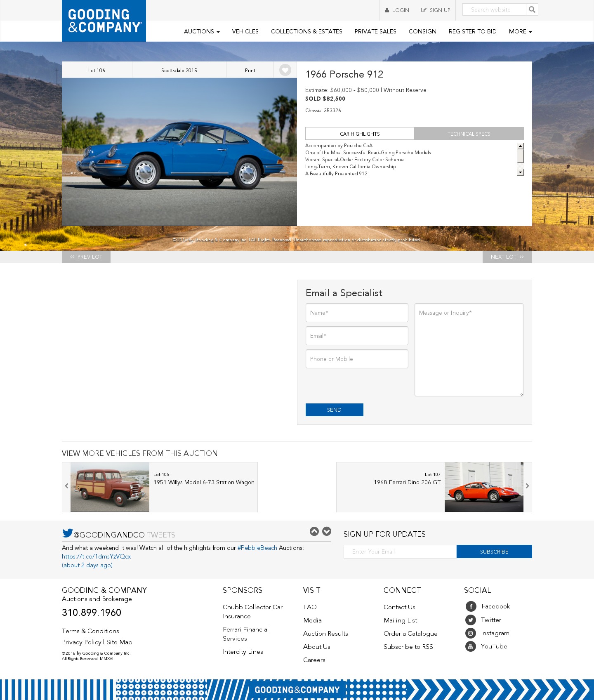
Task: Open Twitter bird icon by @GOODINGANDCO
Action: click(x=68, y=533)
